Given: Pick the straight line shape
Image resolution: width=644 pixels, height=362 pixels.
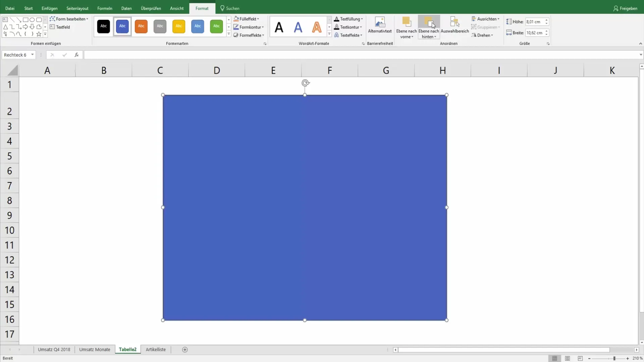Looking at the screenshot, I should point(12,19).
